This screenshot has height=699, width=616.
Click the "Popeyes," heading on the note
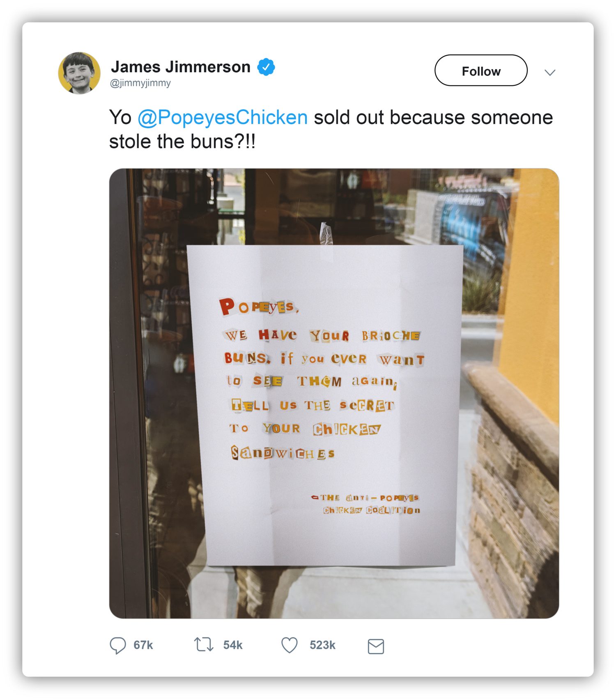coord(259,307)
